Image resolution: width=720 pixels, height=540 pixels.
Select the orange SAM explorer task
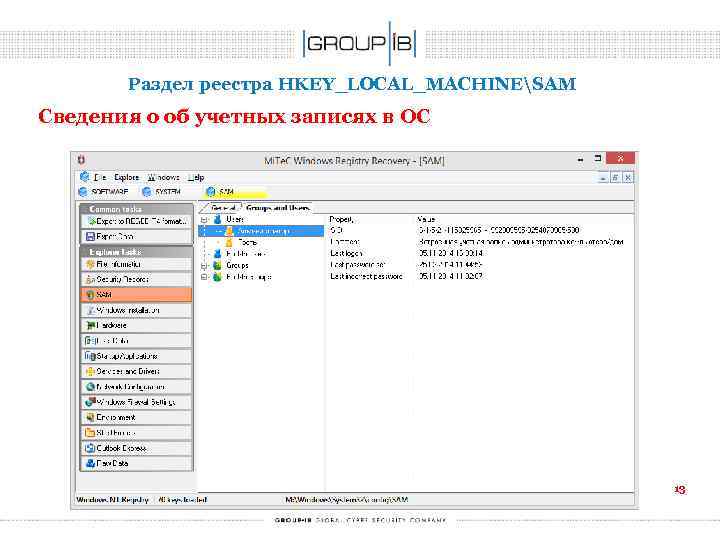136,294
